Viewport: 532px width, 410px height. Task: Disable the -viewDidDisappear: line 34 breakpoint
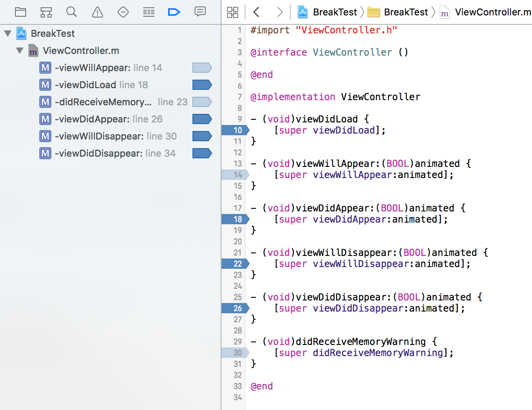[x=202, y=153]
